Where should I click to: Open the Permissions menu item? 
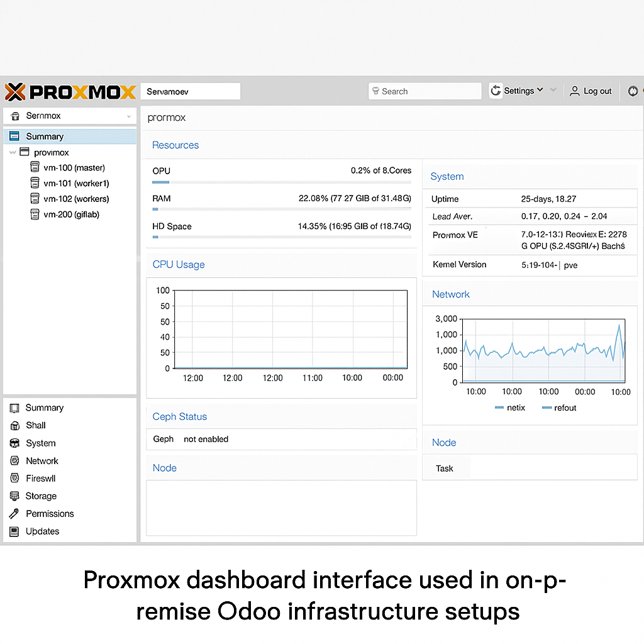click(50, 514)
